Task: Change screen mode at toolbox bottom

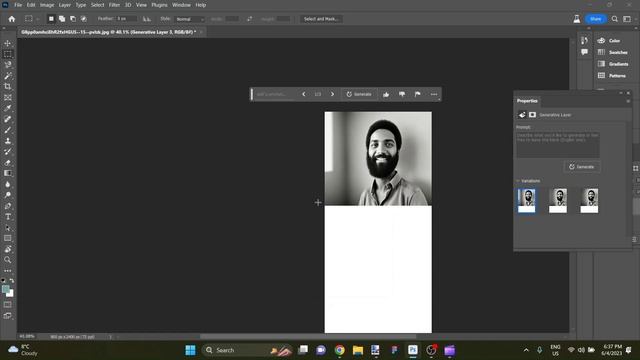Action: pos(8,316)
